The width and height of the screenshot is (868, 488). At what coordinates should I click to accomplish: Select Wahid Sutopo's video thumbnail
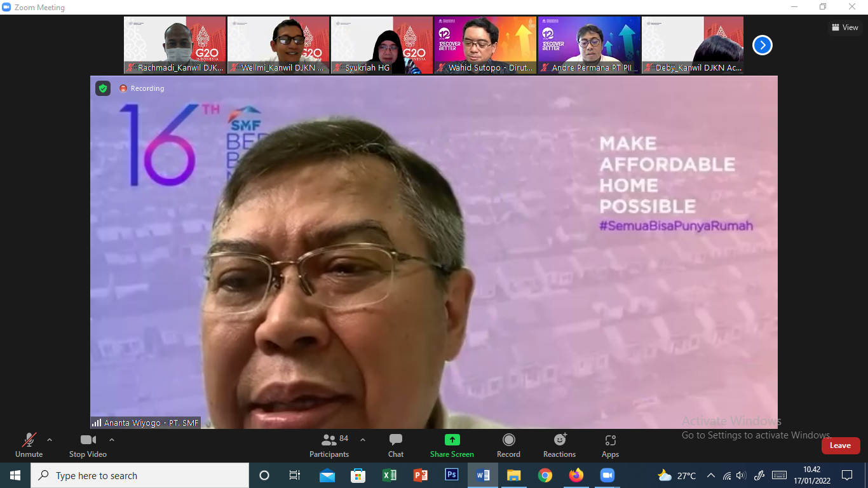(485, 44)
